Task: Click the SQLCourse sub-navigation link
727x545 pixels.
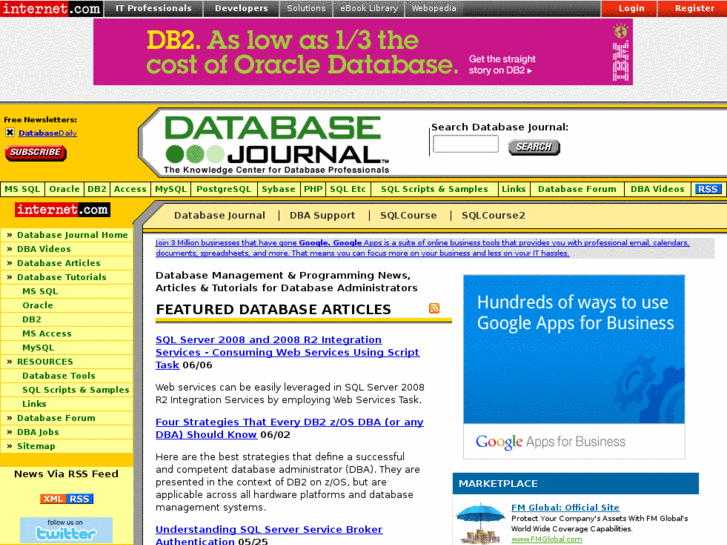Action: 408,215
